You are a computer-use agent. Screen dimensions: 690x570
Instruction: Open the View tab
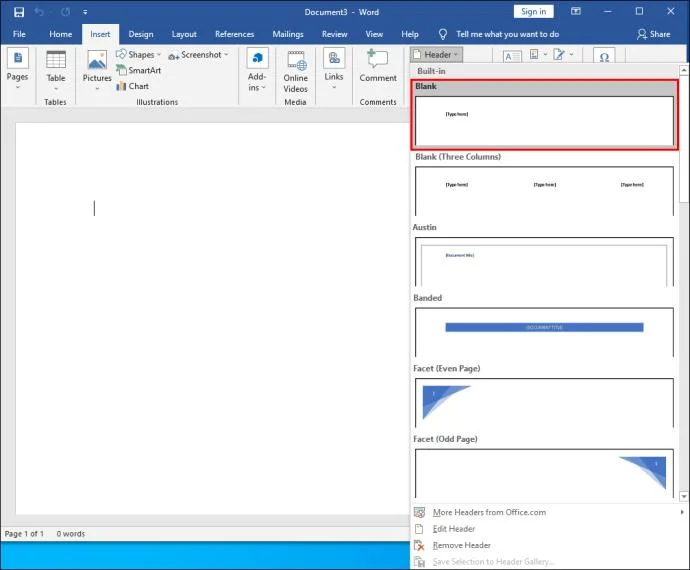[374, 34]
